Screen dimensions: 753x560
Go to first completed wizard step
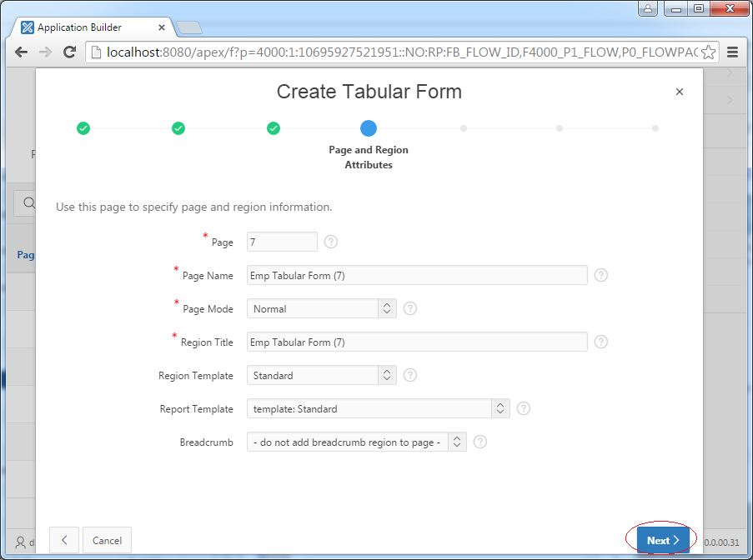(83, 128)
